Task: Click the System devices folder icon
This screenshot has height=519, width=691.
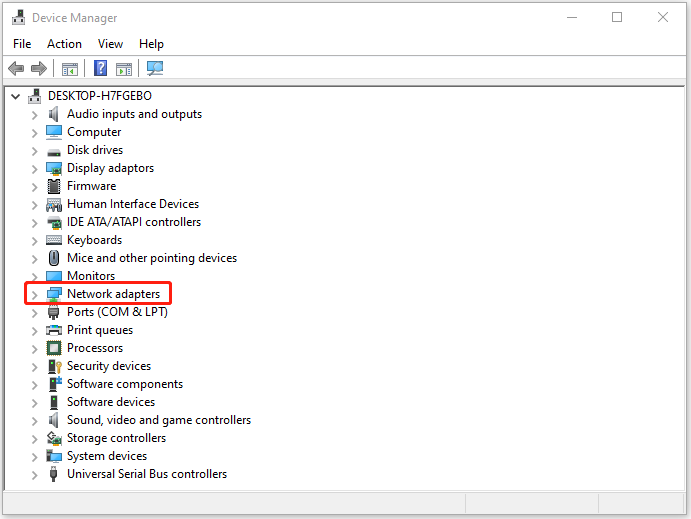Action: (54, 456)
